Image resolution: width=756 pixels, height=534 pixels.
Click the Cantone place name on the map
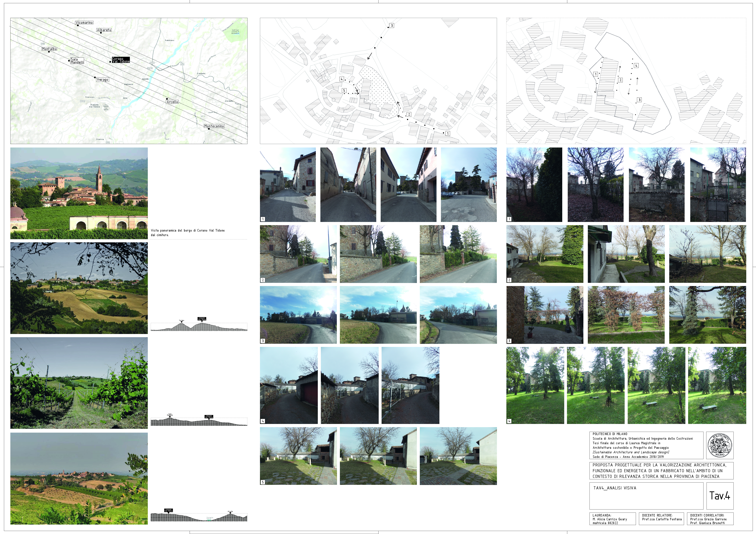[x=201, y=73]
